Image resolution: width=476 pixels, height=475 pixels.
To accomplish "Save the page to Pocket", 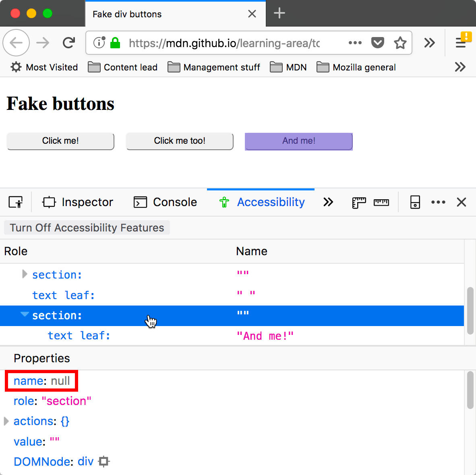I will point(378,43).
